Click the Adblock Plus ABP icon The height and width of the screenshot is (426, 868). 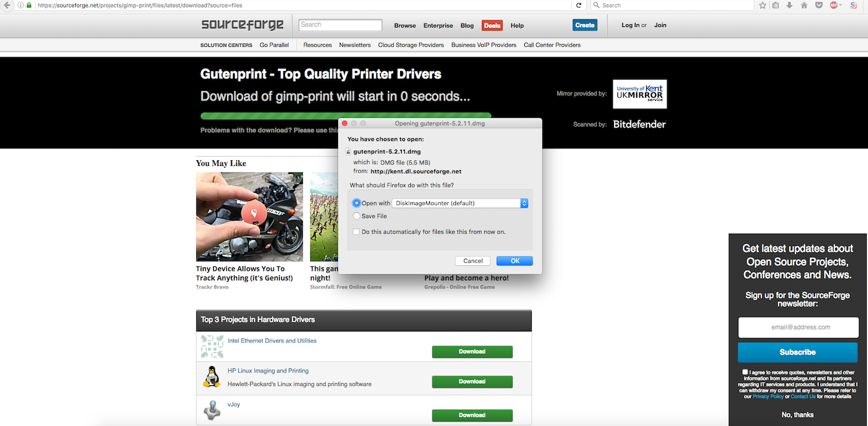(x=834, y=5)
